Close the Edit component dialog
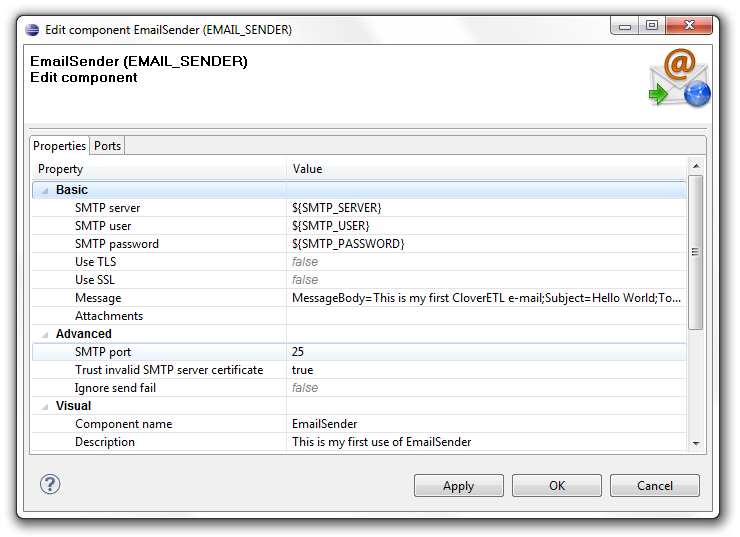This screenshot has width=740, height=537. coord(689,25)
